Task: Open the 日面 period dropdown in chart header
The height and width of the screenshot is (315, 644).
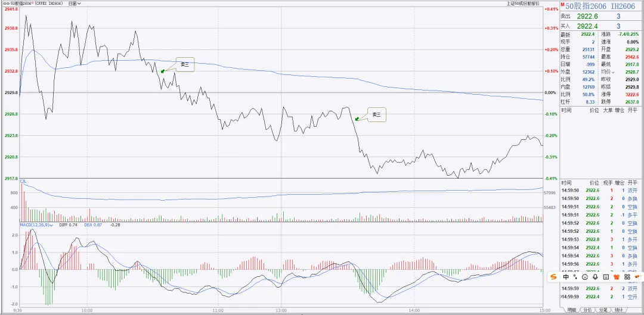Action: [75, 4]
